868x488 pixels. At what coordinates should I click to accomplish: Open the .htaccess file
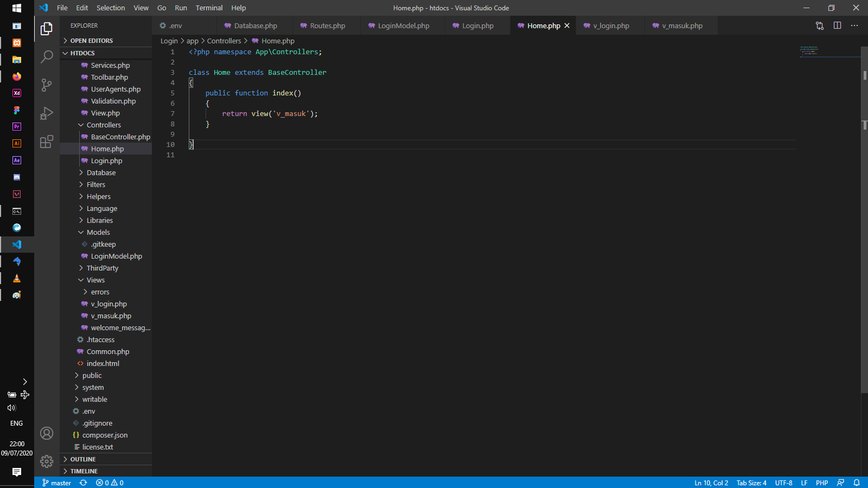coord(106,339)
